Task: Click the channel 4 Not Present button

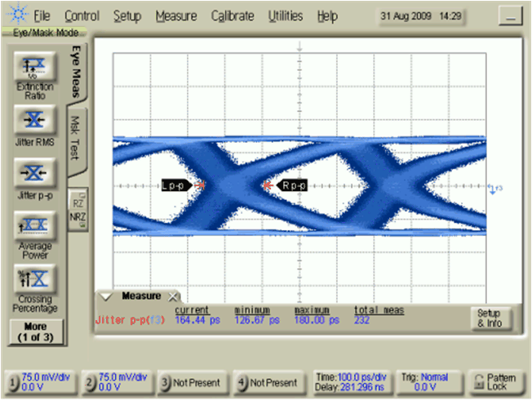Action: [x=269, y=382]
